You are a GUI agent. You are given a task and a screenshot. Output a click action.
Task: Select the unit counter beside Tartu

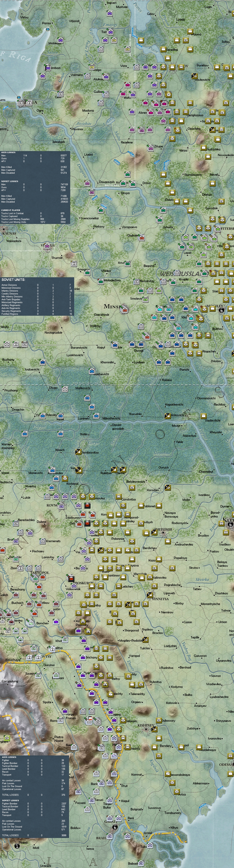pyautogui.click(x=110, y=32)
